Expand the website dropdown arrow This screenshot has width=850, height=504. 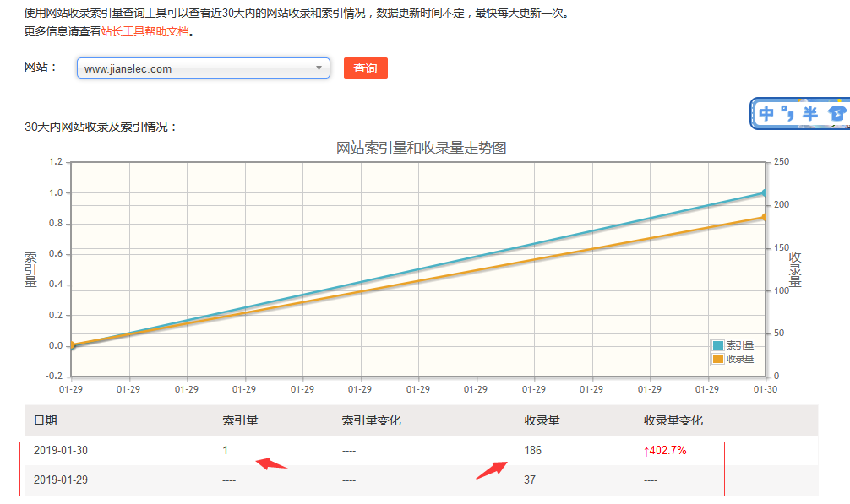click(319, 68)
